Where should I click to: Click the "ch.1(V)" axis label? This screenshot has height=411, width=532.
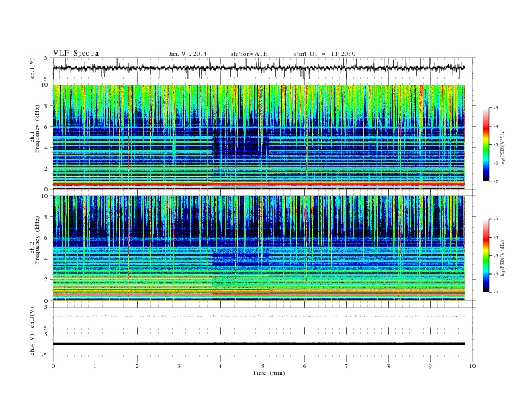coord(32,69)
